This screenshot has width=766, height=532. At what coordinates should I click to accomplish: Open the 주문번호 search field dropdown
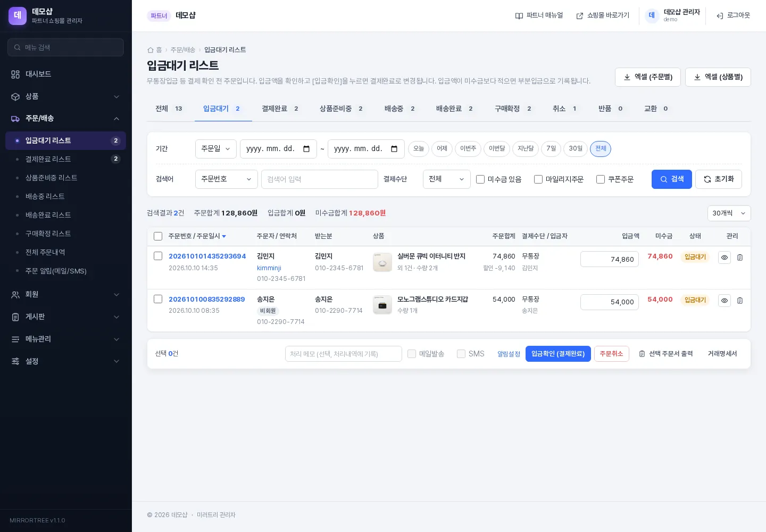[227, 179]
